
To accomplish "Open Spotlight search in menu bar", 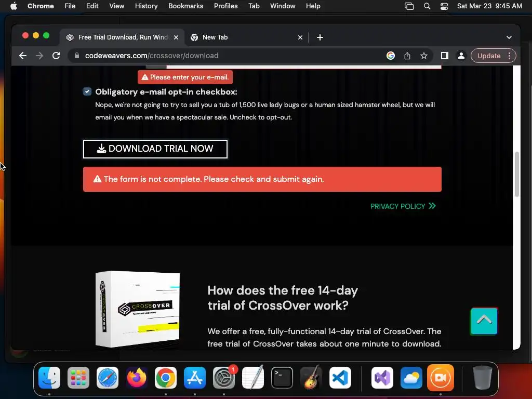I will click(x=427, y=6).
